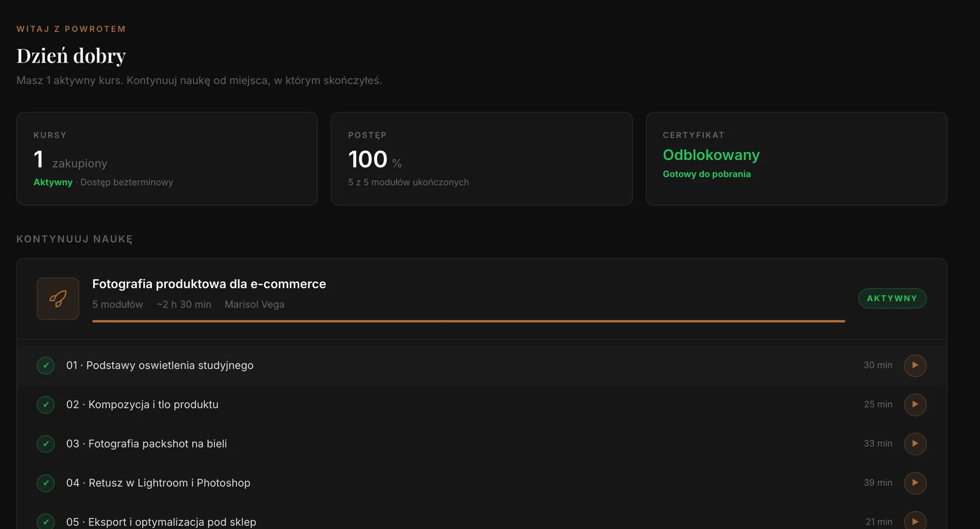Play module 05 Eksport i optymalizacja
The image size is (980, 529).
tap(915, 520)
